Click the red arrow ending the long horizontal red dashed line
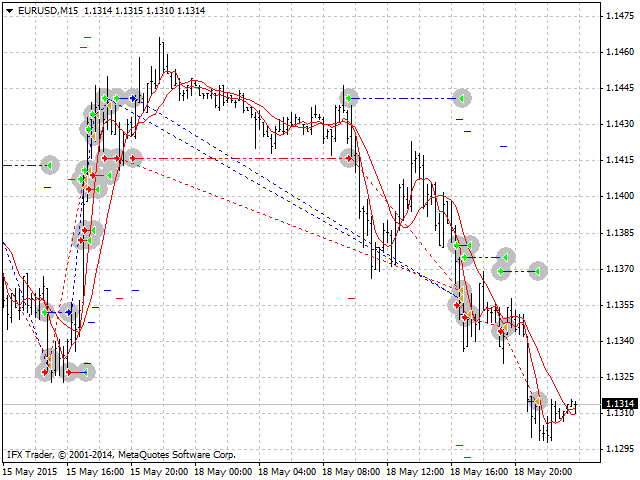Screen dimensions: 640x480 tap(348, 158)
